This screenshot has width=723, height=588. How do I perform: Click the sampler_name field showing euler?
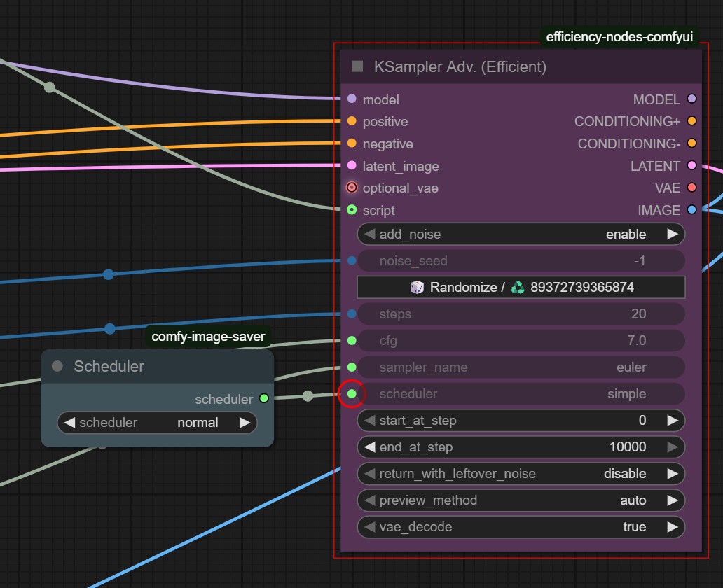coord(521,367)
